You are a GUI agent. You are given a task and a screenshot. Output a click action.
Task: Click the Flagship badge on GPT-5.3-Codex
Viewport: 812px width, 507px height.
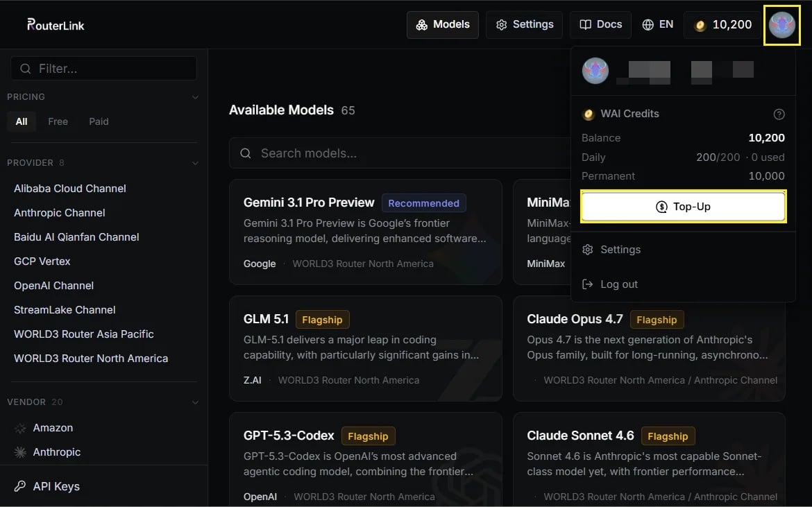(x=369, y=436)
